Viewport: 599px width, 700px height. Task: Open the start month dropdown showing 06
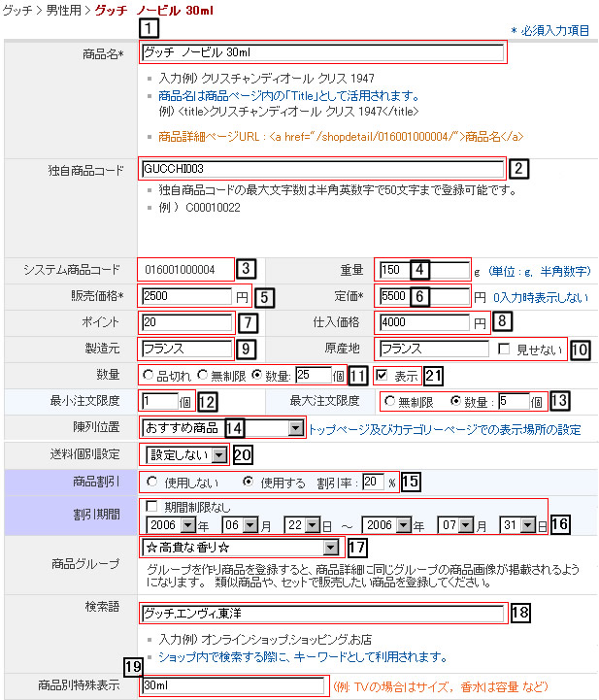[240, 525]
